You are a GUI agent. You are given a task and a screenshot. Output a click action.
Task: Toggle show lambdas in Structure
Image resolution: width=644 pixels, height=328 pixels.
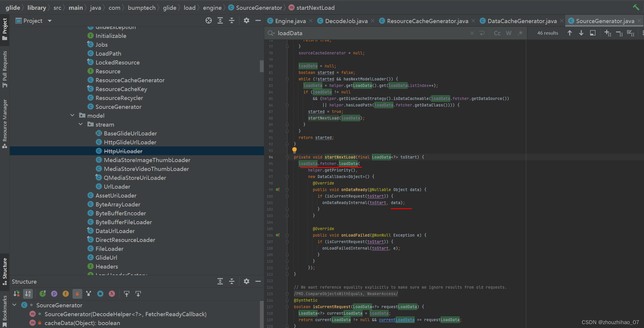click(x=112, y=294)
